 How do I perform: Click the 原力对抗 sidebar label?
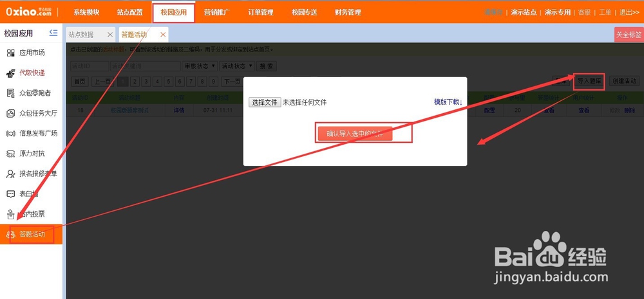pos(32,154)
